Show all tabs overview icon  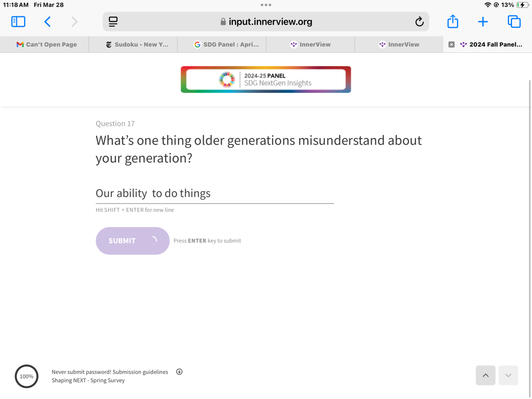(514, 22)
